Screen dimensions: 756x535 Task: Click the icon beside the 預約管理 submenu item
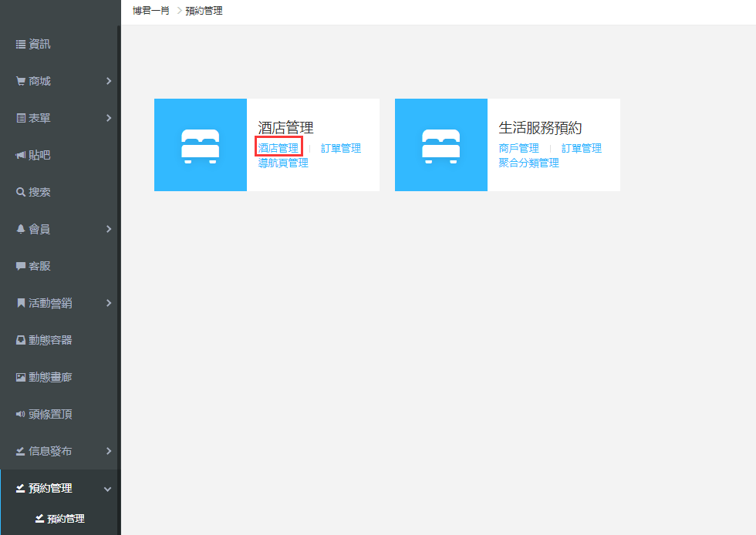(x=39, y=519)
